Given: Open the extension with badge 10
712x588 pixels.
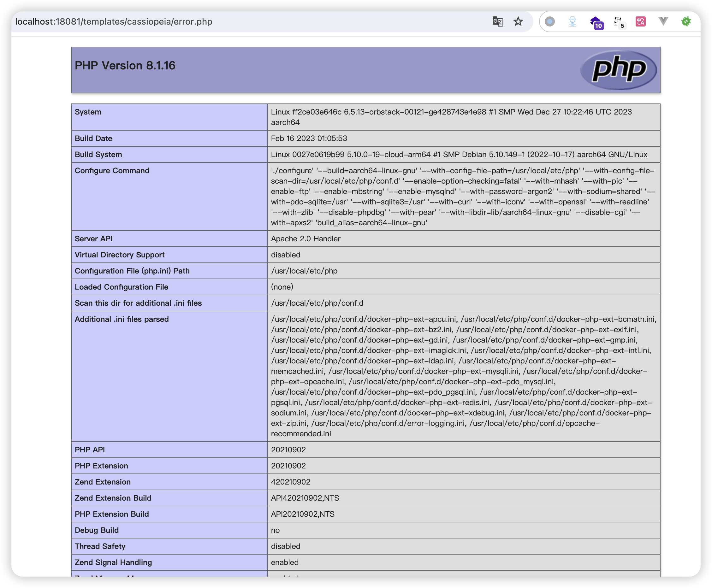Looking at the screenshot, I should tap(596, 23).
